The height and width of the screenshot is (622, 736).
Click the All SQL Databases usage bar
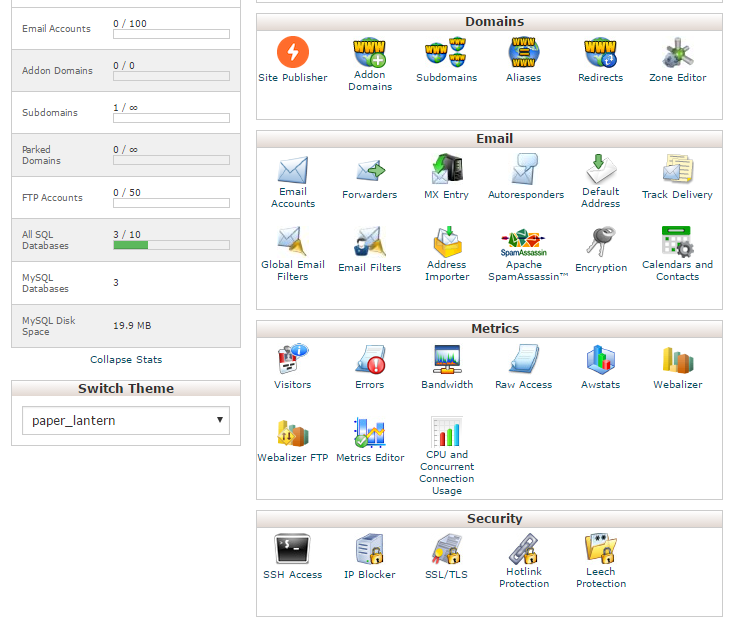click(171, 245)
